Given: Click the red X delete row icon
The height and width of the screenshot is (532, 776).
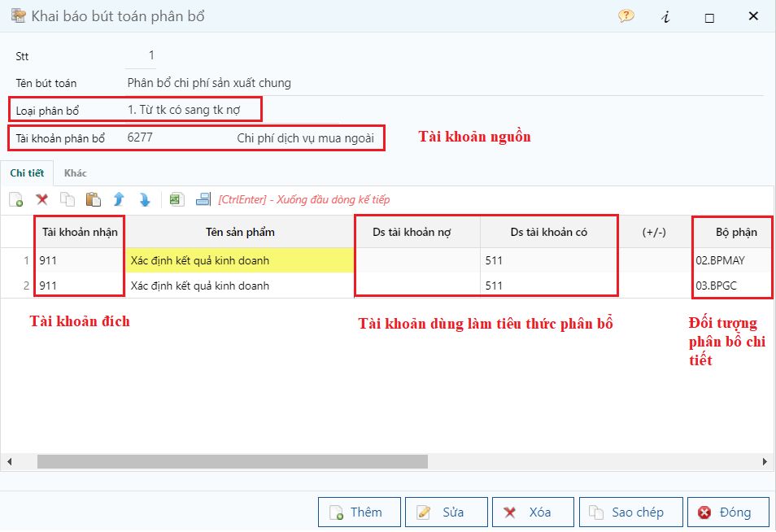Looking at the screenshot, I should coord(42,199).
